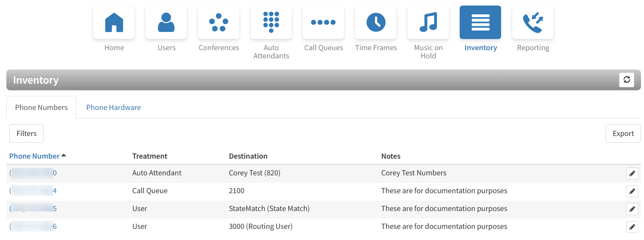Open the Conferences icon
Viewport: 644px width, 240px height.
click(219, 22)
